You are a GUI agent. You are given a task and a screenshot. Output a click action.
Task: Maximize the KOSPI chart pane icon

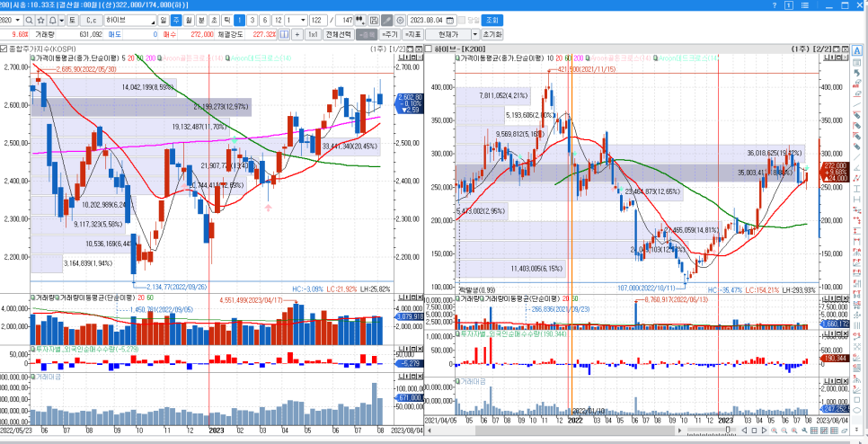click(411, 49)
